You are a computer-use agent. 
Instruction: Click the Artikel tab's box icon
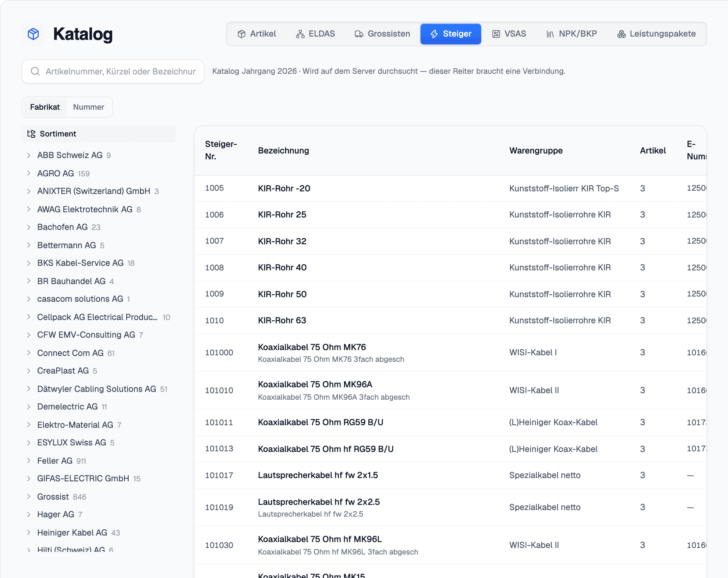[242, 34]
